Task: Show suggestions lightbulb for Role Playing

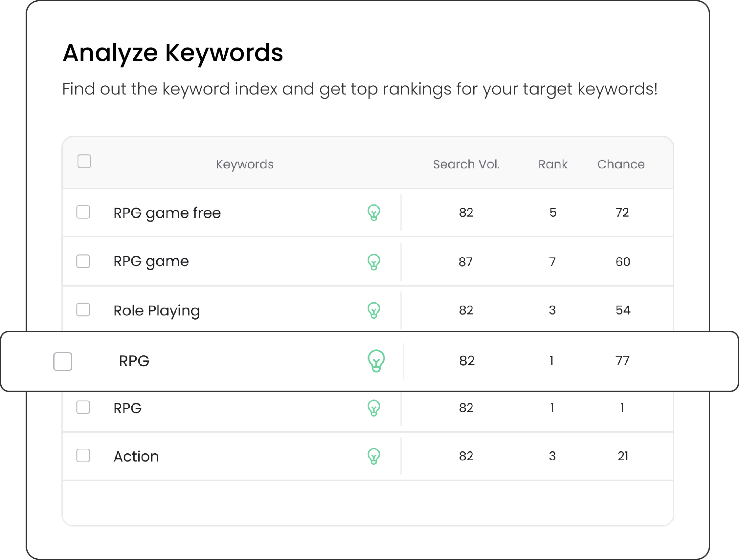Action: pyautogui.click(x=374, y=310)
